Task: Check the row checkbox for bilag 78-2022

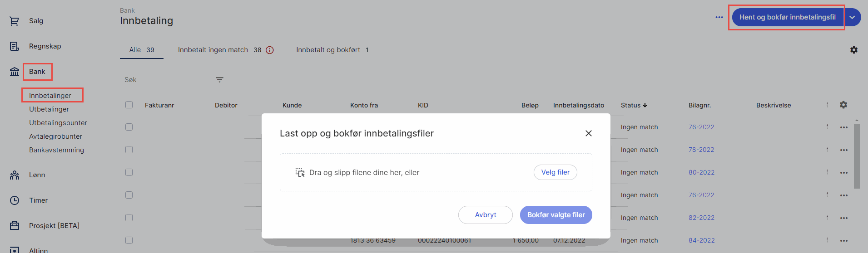Action: 129,150
